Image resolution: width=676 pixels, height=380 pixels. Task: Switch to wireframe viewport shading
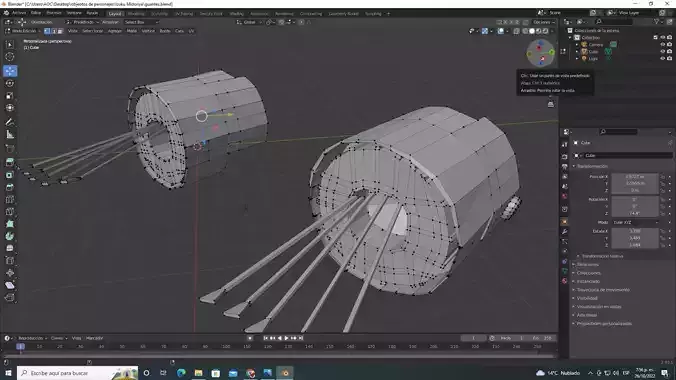(x=525, y=31)
